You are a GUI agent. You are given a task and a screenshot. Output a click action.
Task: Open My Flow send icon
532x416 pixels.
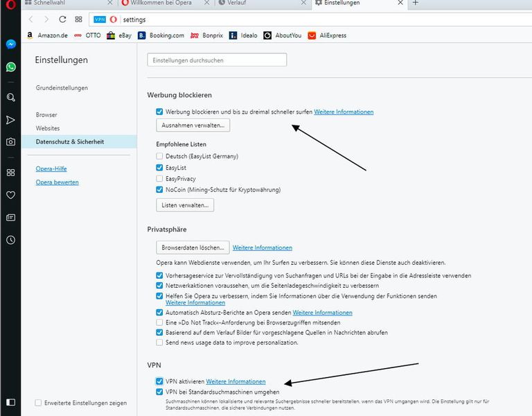click(x=10, y=120)
